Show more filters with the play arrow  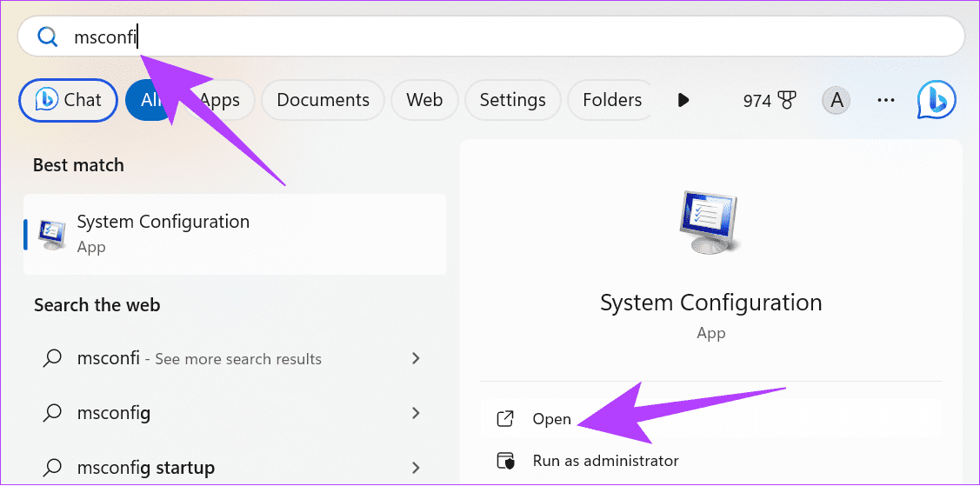(683, 100)
